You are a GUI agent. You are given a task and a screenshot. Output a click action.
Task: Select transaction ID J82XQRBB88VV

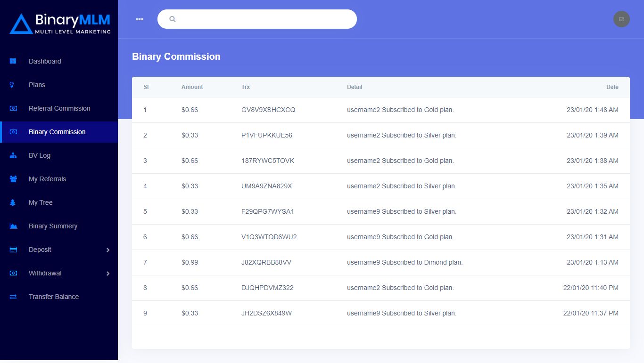[x=266, y=262]
